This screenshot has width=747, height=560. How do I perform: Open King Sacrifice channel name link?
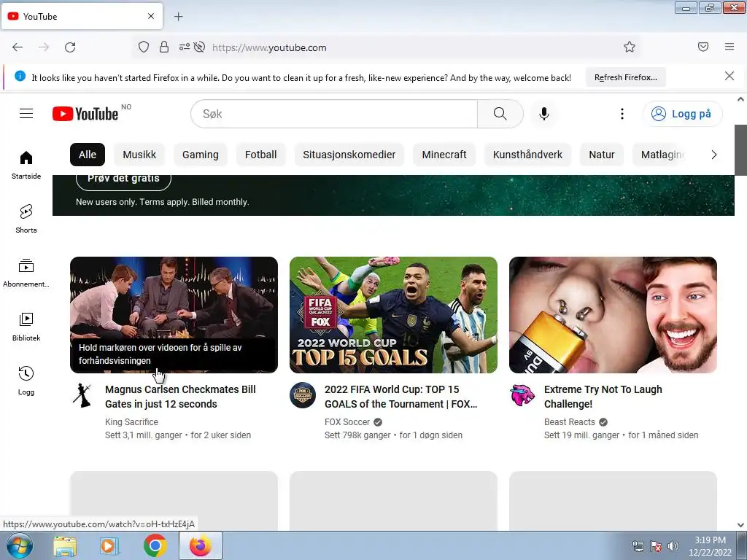click(x=131, y=422)
